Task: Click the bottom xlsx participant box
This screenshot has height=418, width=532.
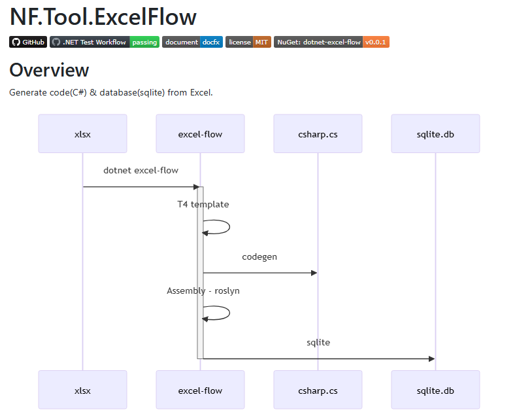Action: click(x=82, y=390)
